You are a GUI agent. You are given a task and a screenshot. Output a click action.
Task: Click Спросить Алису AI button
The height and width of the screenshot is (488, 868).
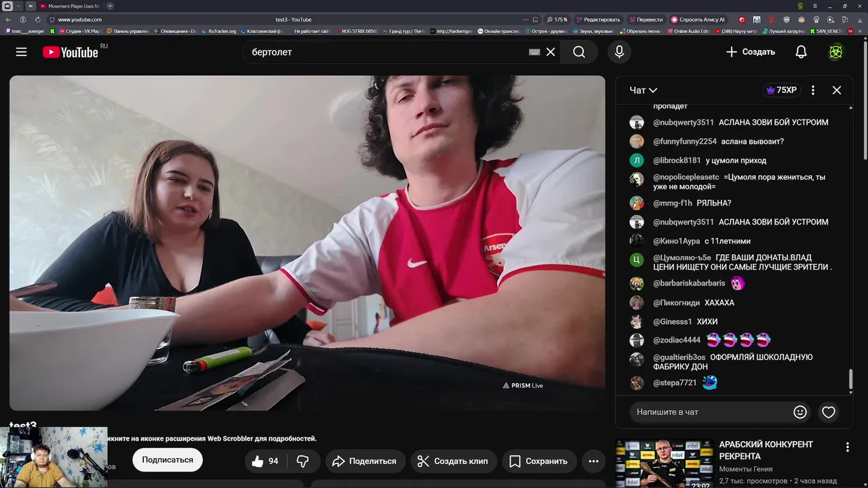(698, 20)
